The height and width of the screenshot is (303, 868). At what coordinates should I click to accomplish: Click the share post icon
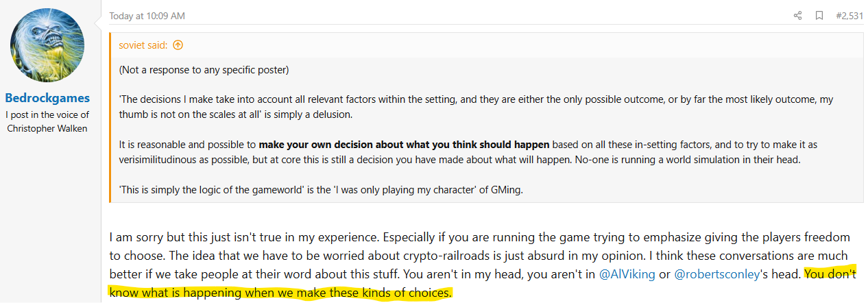point(797,16)
